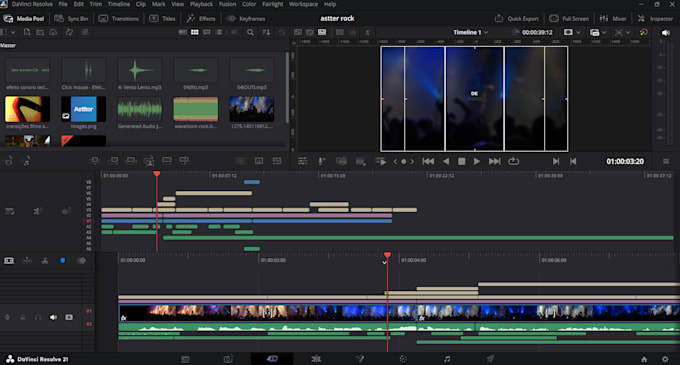The image size is (680, 365).
Task: Click the import media folder icon
Action: click(40, 33)
